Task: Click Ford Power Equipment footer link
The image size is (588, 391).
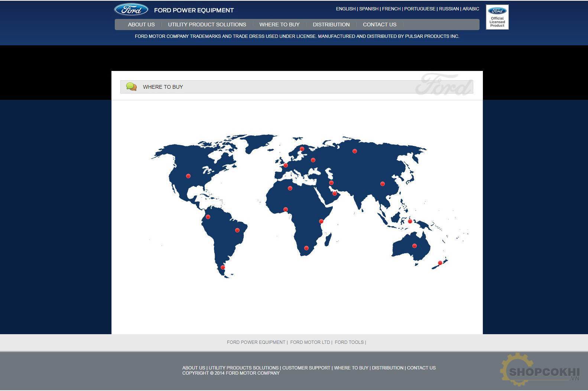Action: 256,342
